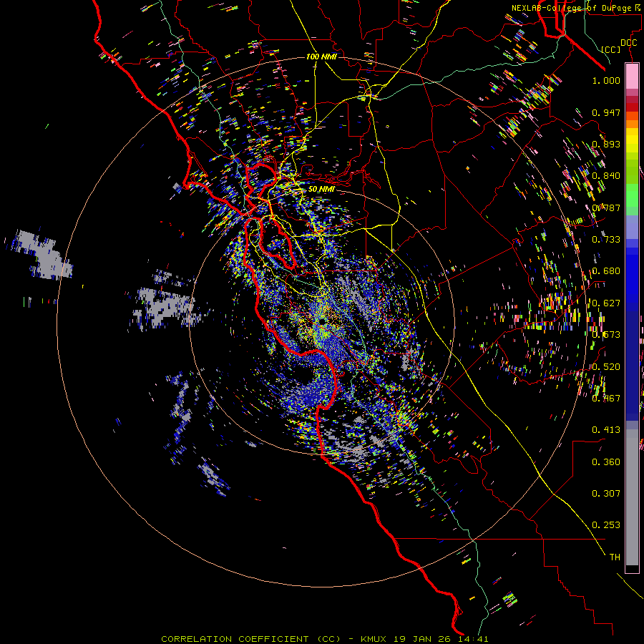Click the TH label at the scale bottom
Viewport: 644px width, 644px height.
pos(615,557)
